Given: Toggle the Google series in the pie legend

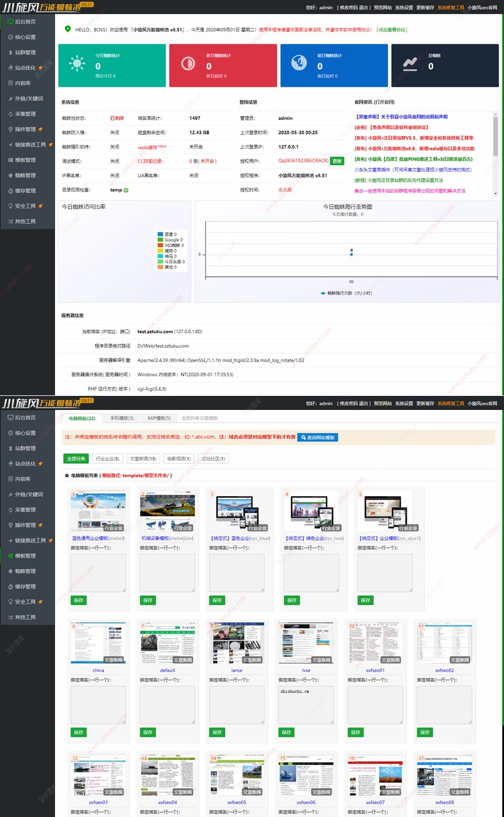Looking at the screenshot, I should click(173, 240).
